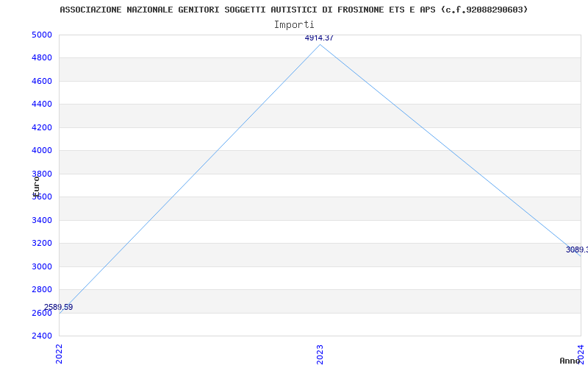Click the y-axis value 3000
The image size is (588, 368).
(x=41, y=266)
